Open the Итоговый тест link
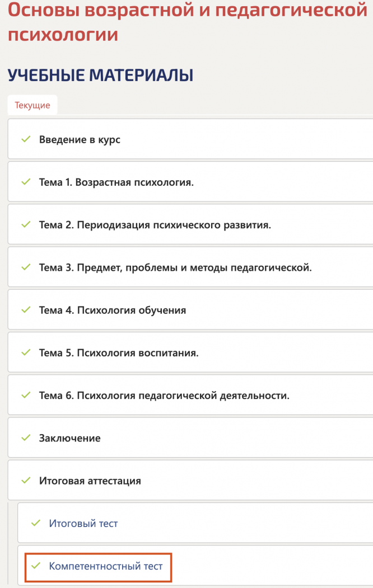The height and width of the screenshot is (588, 373). (83, 524)
